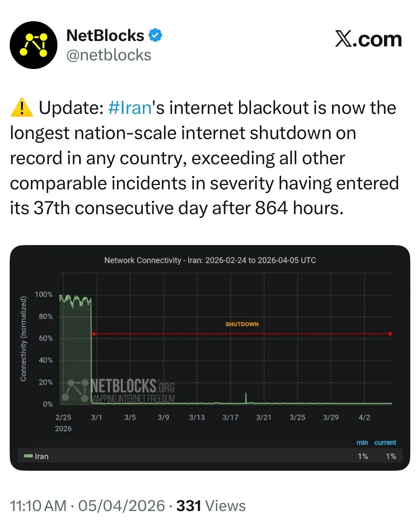Click the 2/25 date axis label
The height and width of the screenshot is (525, 420).
tap(63, 417)
